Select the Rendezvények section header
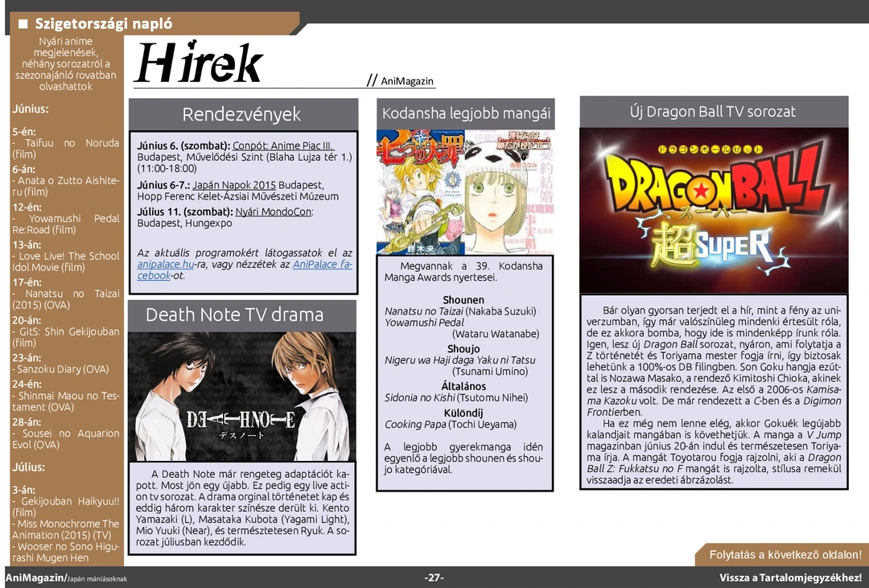 241,114
